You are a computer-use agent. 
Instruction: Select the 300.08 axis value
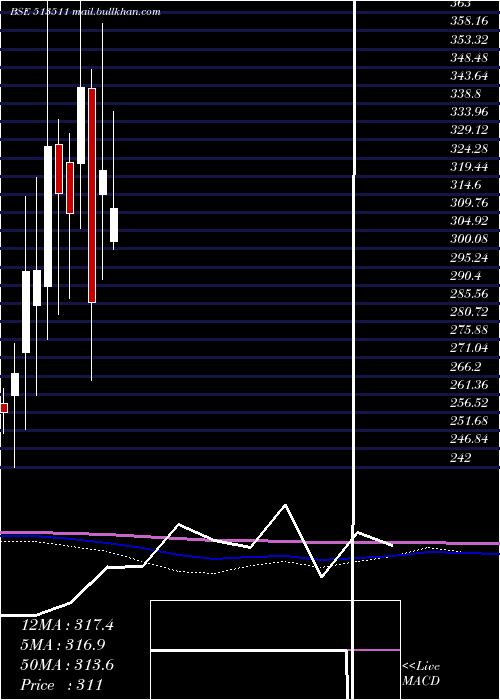(468, 239)
